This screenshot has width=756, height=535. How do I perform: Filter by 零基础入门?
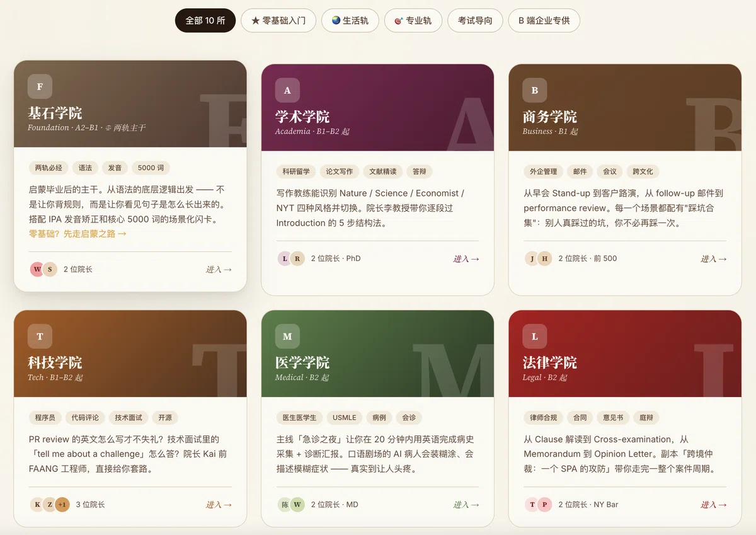click(x=278, y=20)
